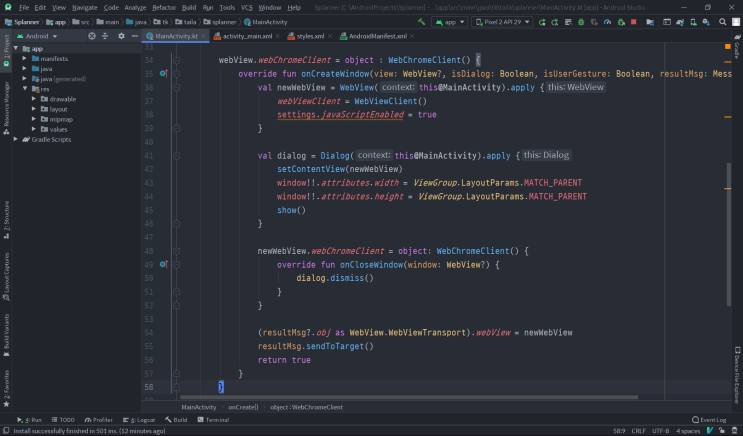Viewport: 743px width, 436px height.
Task: Click the Make Project hammer icon
Action: 421,22
